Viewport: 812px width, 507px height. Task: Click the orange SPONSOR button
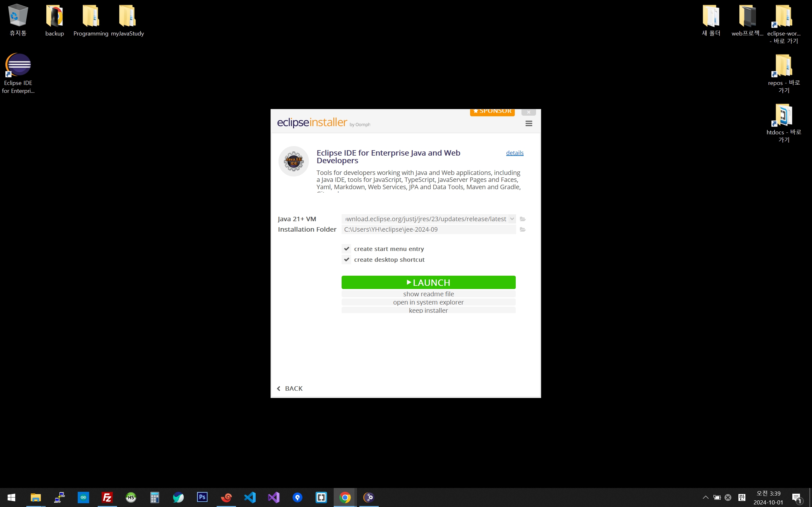tap(492, 112)
